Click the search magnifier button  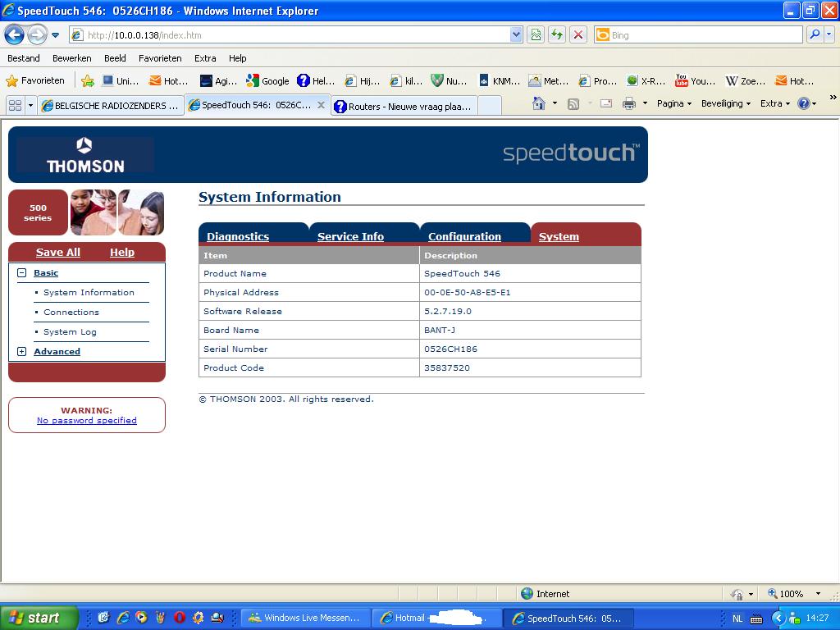[x=815, y=35]
